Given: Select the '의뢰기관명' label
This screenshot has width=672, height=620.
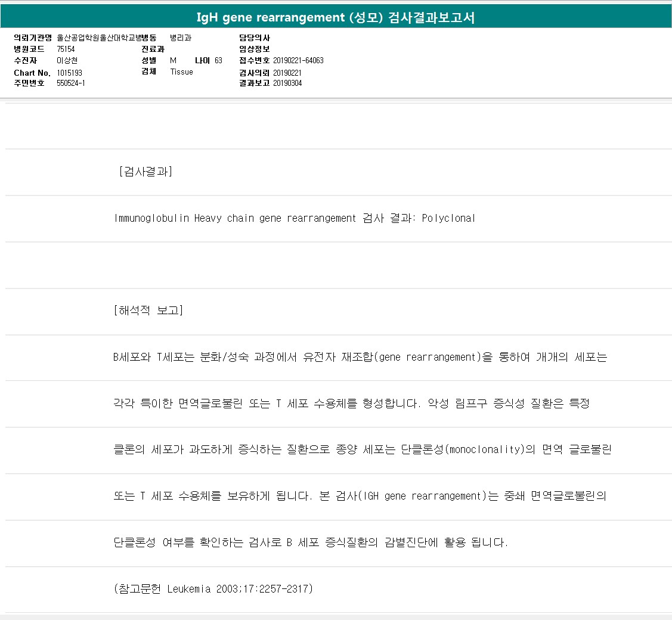Looking at the screenshot, I should tap(33, 38).
